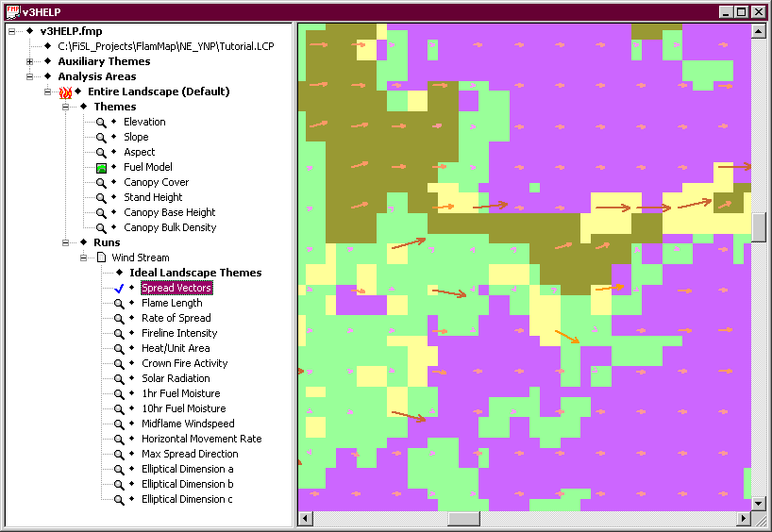The width and height of the screenshot is (772, 532).
Task: Select the Rate of Spread label
Action: (x=176, y=318)
